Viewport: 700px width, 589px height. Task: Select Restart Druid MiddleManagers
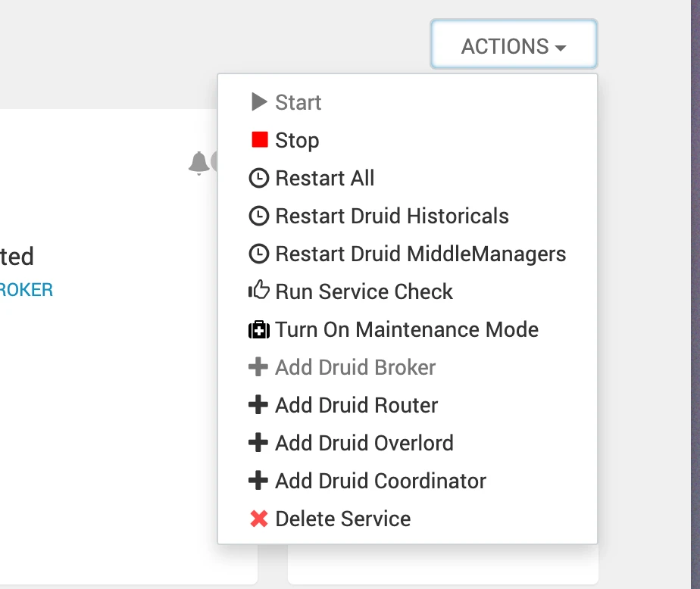[407, 254]
